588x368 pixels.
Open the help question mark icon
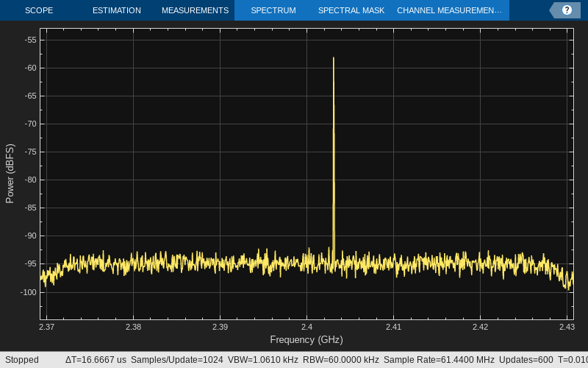pos(567,10)
